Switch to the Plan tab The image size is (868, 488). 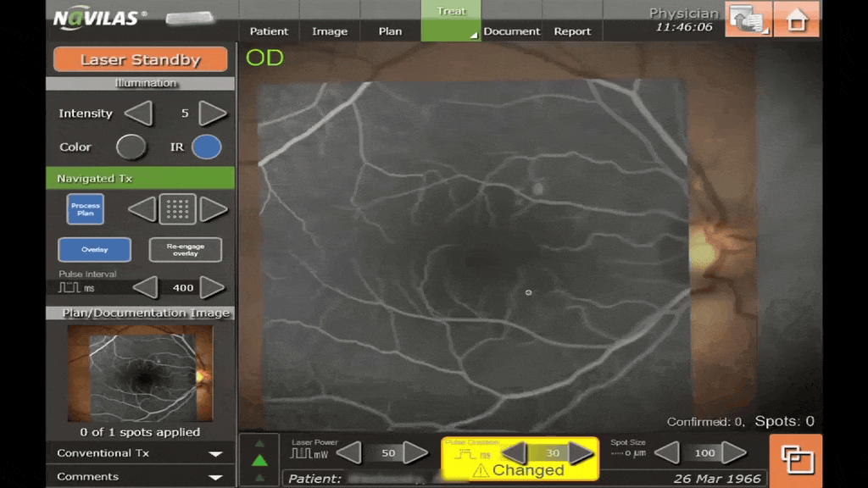(390, 31)
